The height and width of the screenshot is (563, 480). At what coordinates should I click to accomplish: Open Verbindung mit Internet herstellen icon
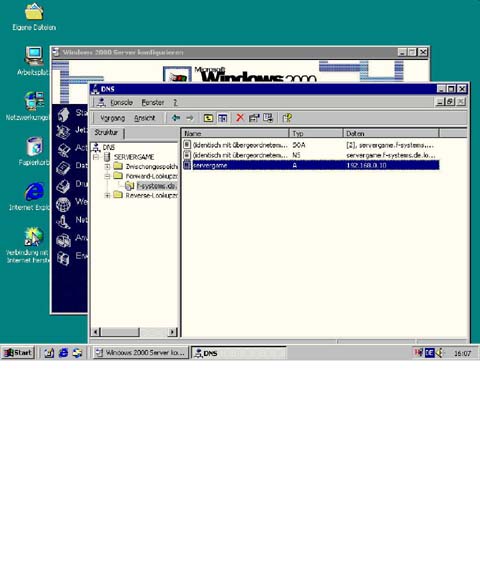point(29,245)
